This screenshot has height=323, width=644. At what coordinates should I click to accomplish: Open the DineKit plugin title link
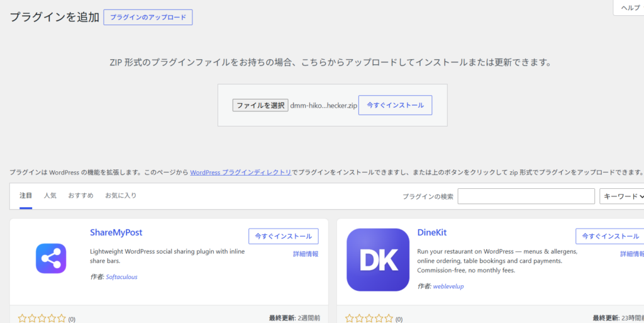[x=431, y=232]
